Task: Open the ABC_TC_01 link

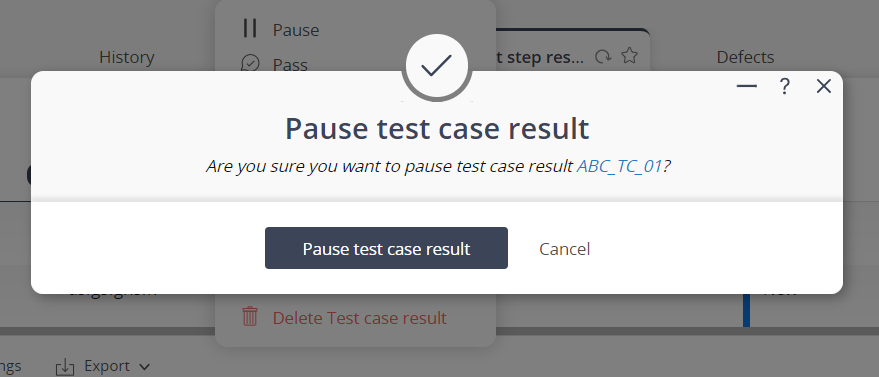Action: coord(620,166)
